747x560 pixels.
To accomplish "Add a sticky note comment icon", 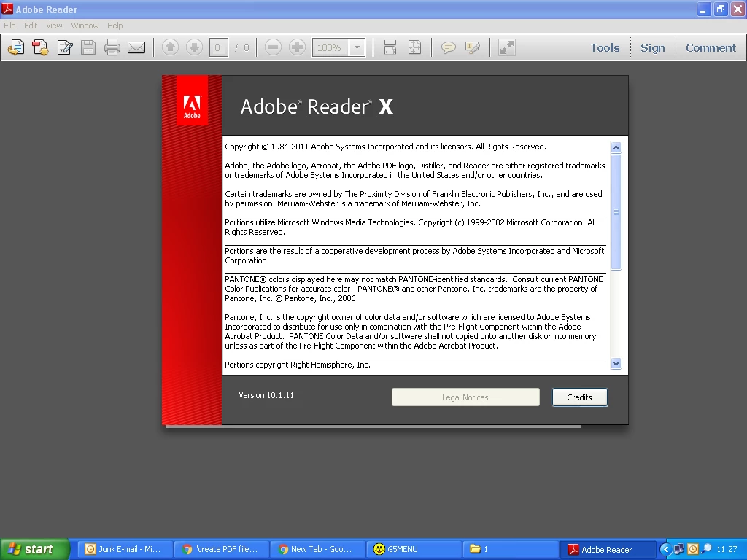I will click(x=449, y=47).
